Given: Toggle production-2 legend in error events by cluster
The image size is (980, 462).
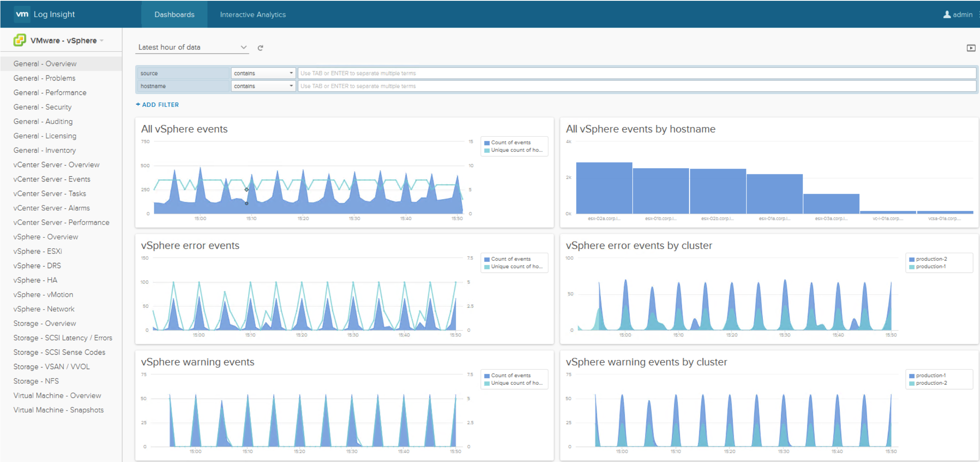Looking at the screenshot, I should 928,259.
